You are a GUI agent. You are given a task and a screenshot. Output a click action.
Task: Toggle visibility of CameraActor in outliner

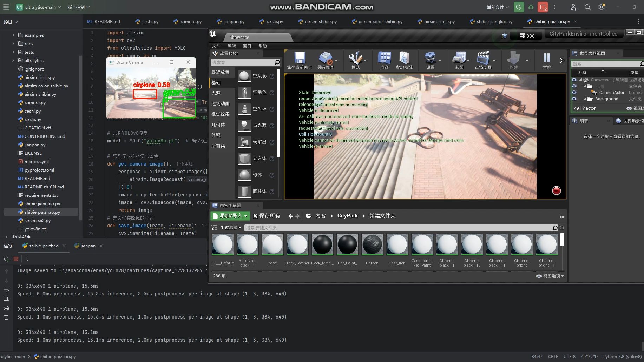point(574,93)
